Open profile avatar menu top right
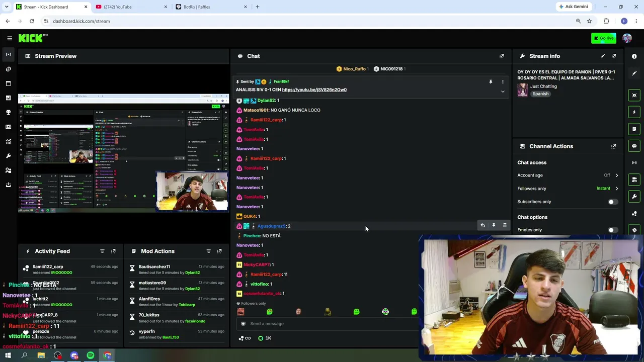Screen dimensions: 644x362 click(627, 38)
